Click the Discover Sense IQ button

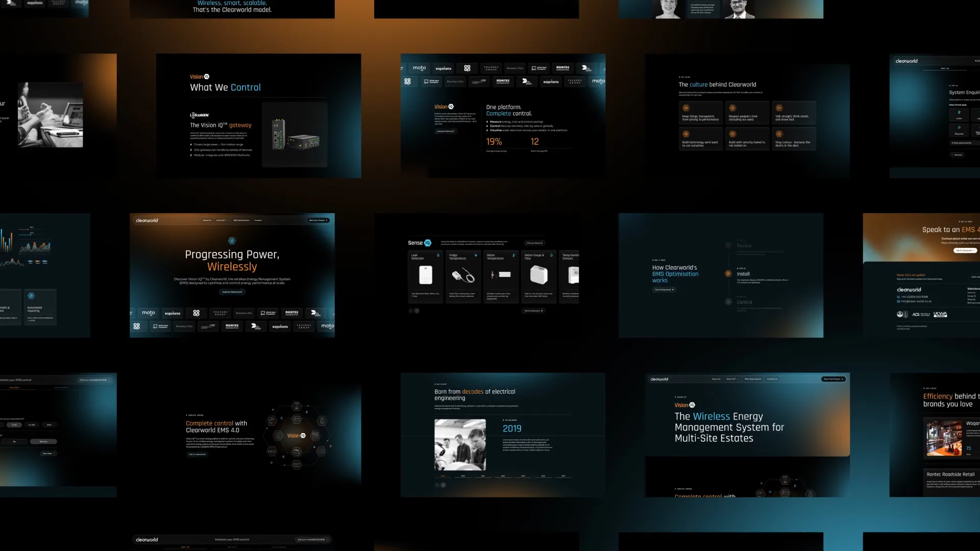(534, 243)
